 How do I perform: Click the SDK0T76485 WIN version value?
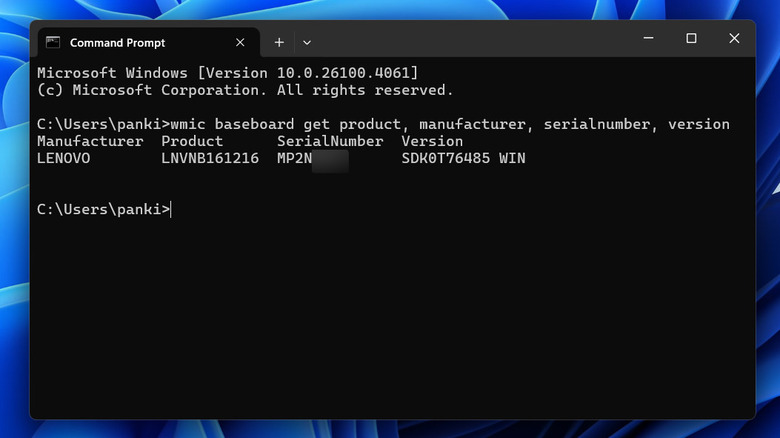[463, 158]
